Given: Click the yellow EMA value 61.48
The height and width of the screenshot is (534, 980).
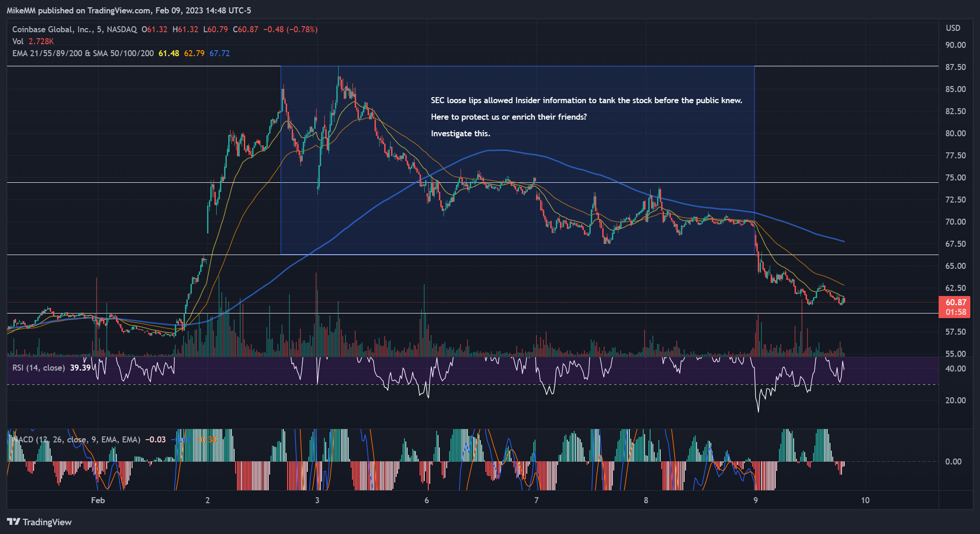Looking at the screenshot, I should coord(169,53).
